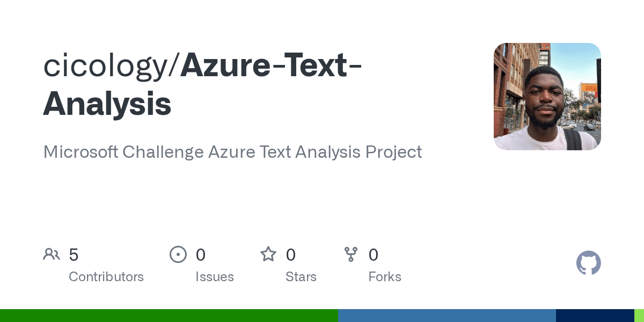The image size is (644, 322).
Task: Select the Stars label text
Action: click(301, 277)
